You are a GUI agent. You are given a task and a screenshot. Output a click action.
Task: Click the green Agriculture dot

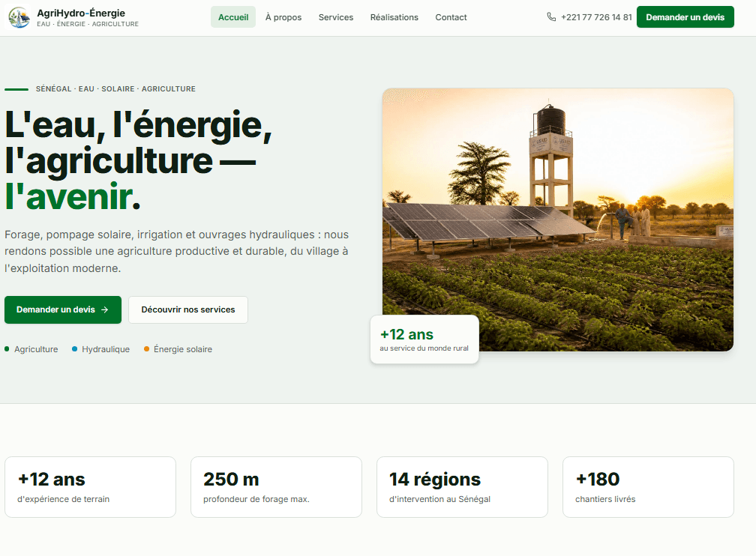click(7, 349)
